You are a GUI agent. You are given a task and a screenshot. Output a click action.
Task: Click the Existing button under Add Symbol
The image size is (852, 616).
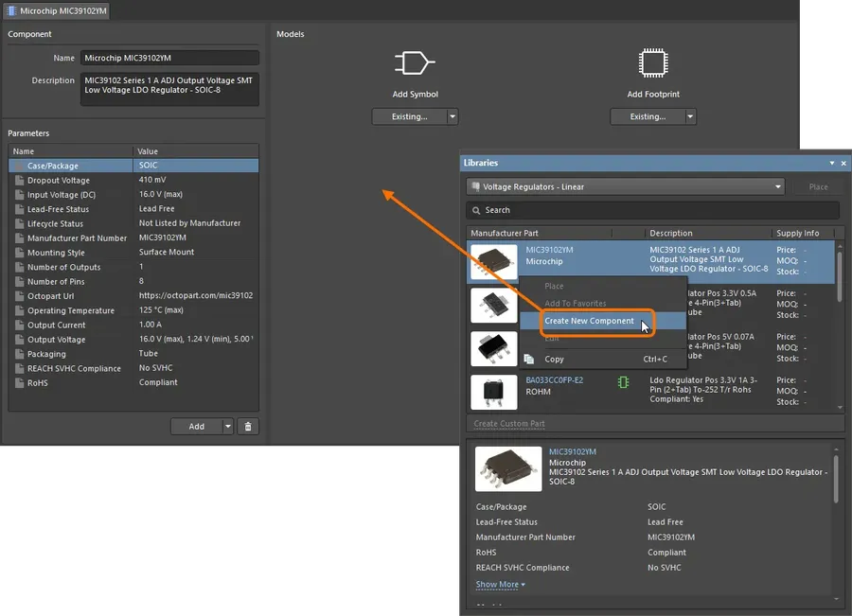click(x=409, y=116)
